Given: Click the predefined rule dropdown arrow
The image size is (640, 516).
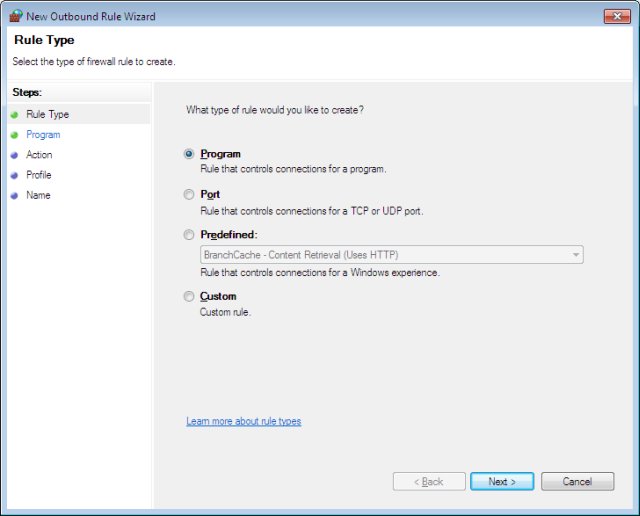Looking at the screenshot, I should click(x=576, y=255).
